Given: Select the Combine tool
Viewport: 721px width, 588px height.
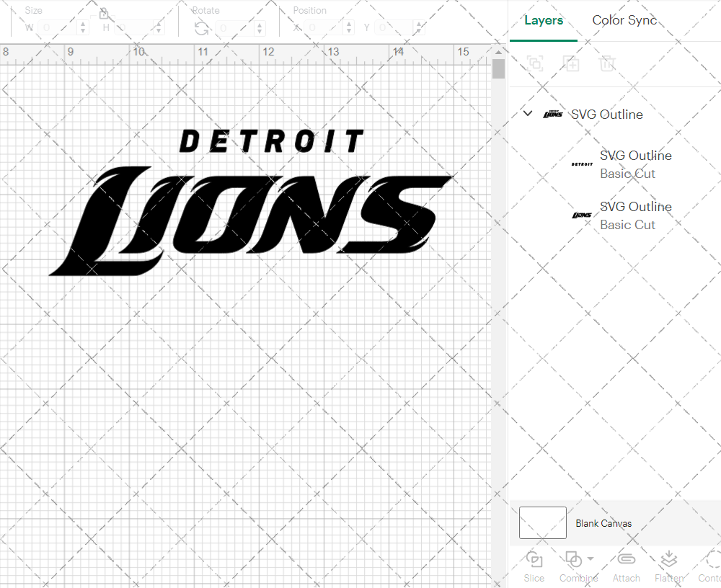Looking at the screenshot, I should coord(575,566).
